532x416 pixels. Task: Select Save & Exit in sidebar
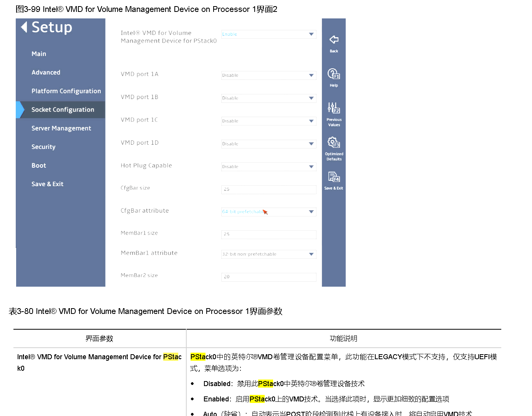pos(47,184)
